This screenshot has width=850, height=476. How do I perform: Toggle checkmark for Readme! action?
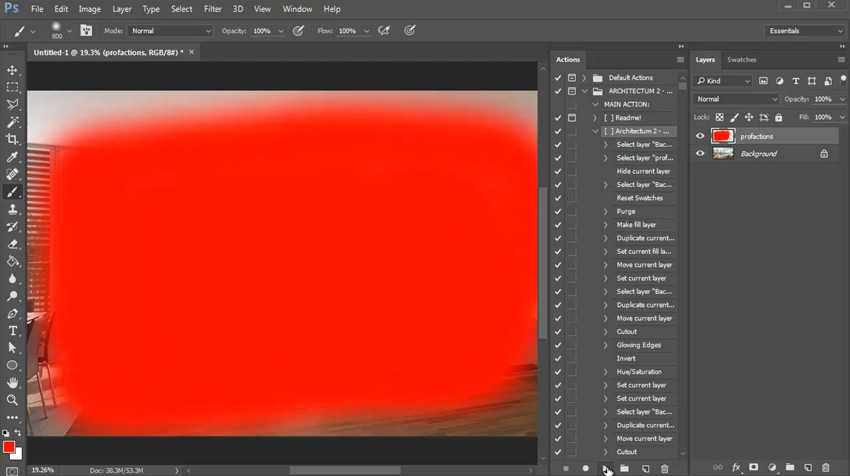coord(558,118)
